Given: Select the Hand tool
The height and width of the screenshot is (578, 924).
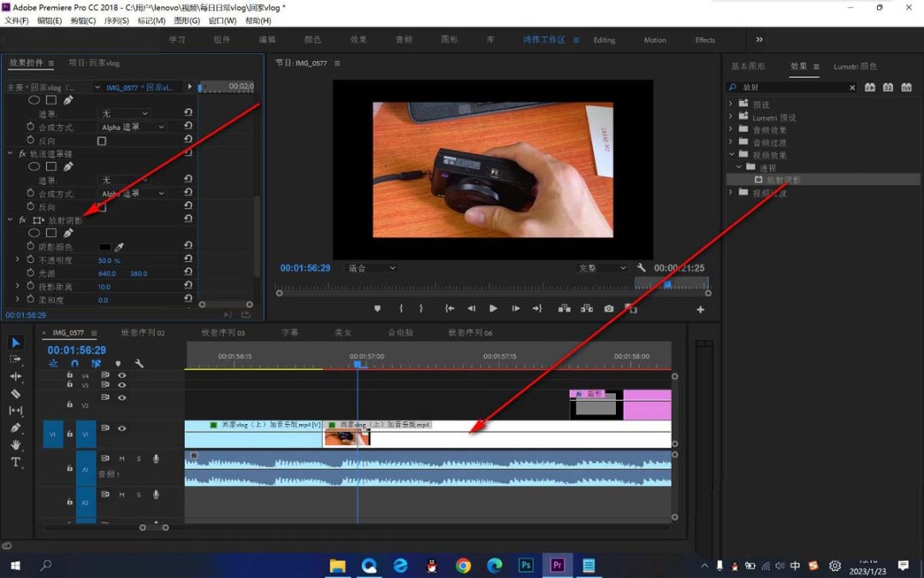Looking at the screenshot, I should 16,444.
